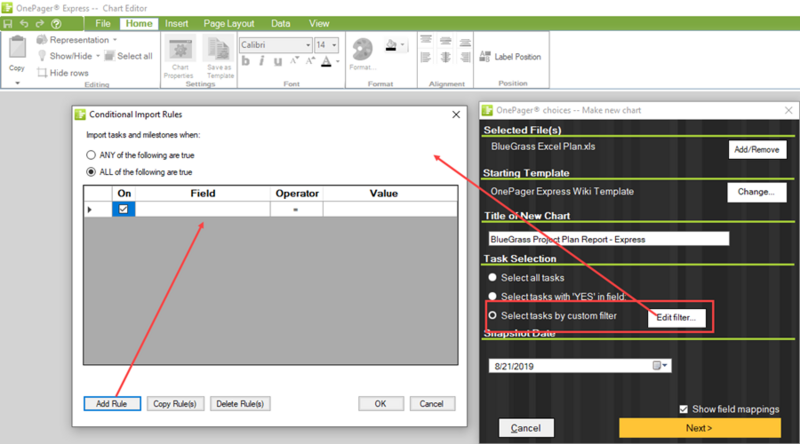
Task: Toggle italic font formatting
Action: [262, 61]
